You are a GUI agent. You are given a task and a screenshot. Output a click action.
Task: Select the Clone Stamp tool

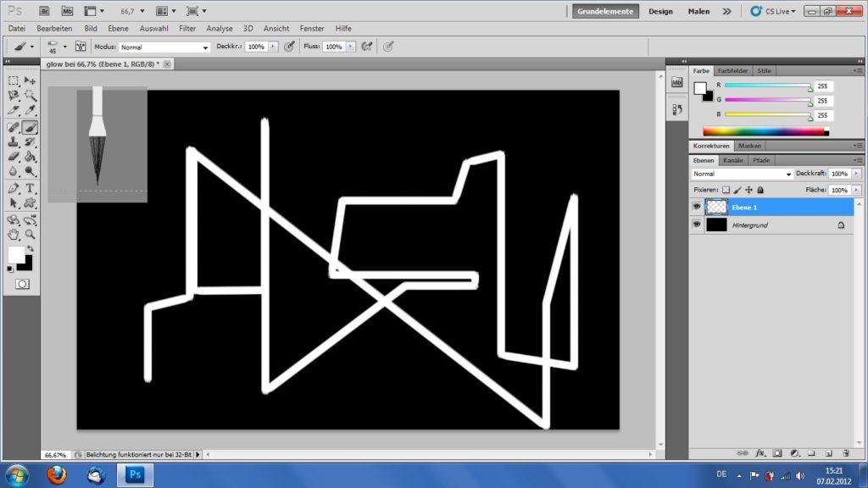14,142
